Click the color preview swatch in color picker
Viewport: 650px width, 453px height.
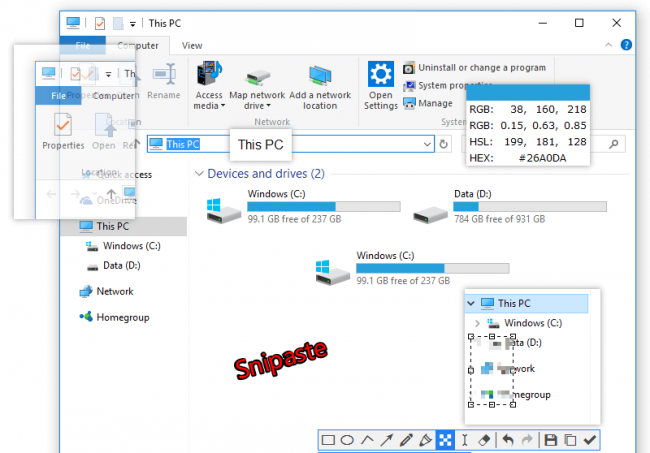[528, 92]
